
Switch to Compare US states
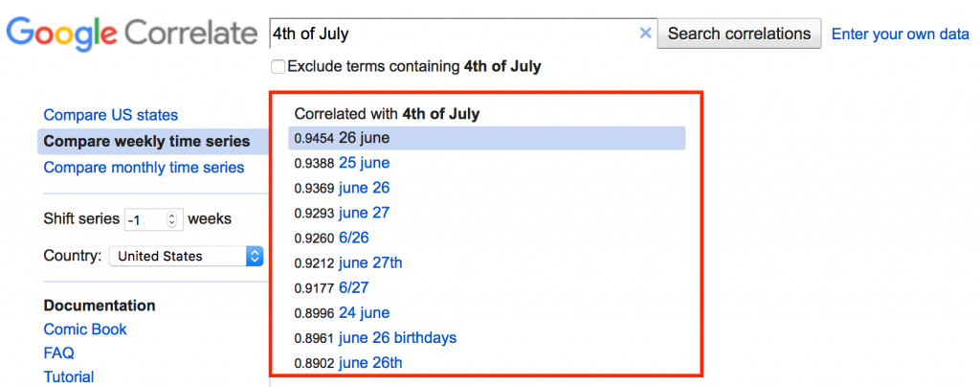click(x=111, y=115)
